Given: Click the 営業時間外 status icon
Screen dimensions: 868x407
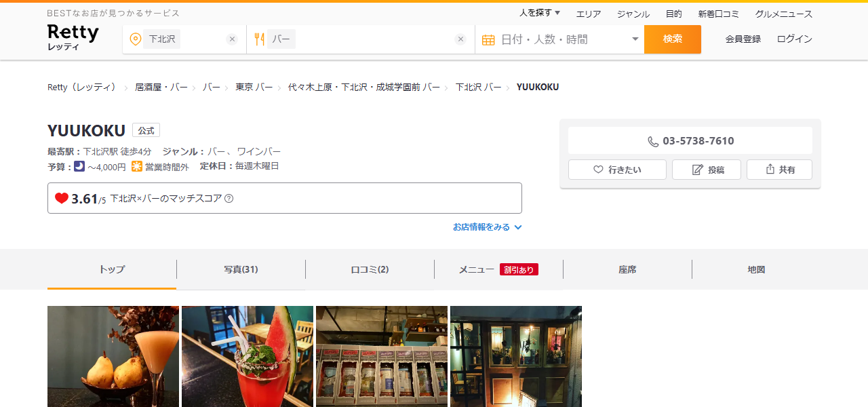Looking at the screenshot, I should tap(137, 166).
